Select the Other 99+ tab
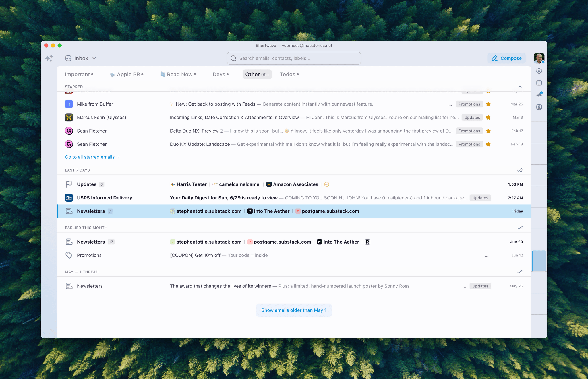 (257, 74)
